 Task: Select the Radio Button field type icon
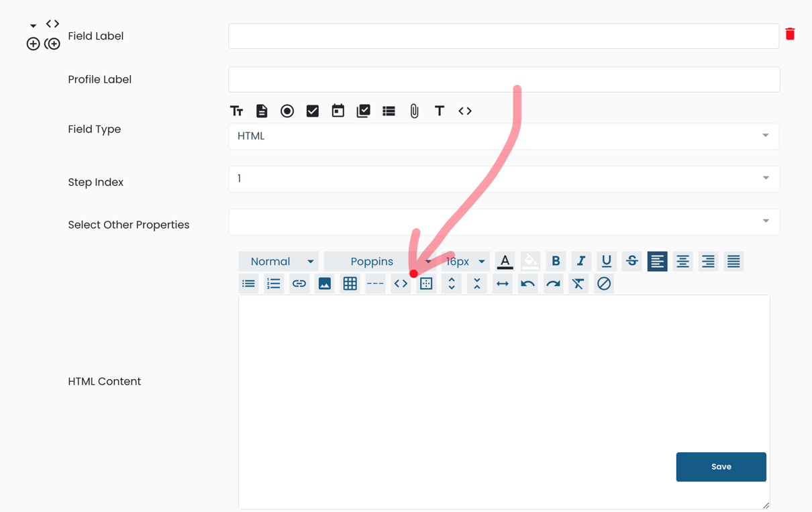coord(287,111)
